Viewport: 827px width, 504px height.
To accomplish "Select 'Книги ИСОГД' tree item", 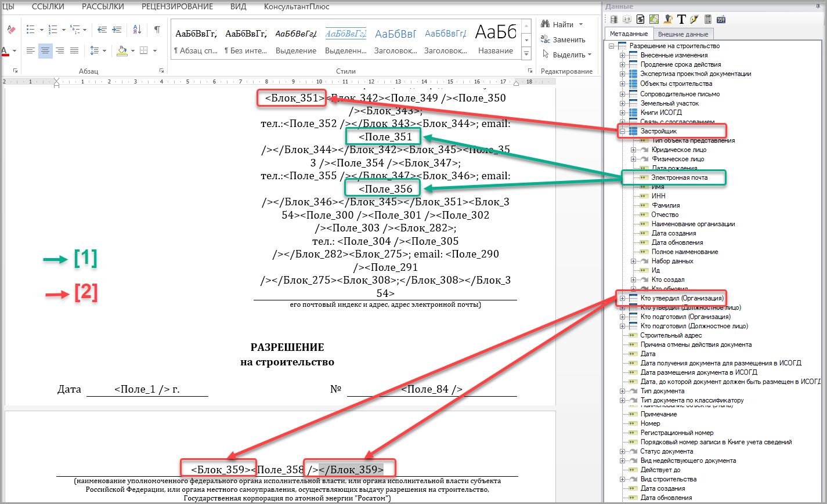I will pos(661,113).
